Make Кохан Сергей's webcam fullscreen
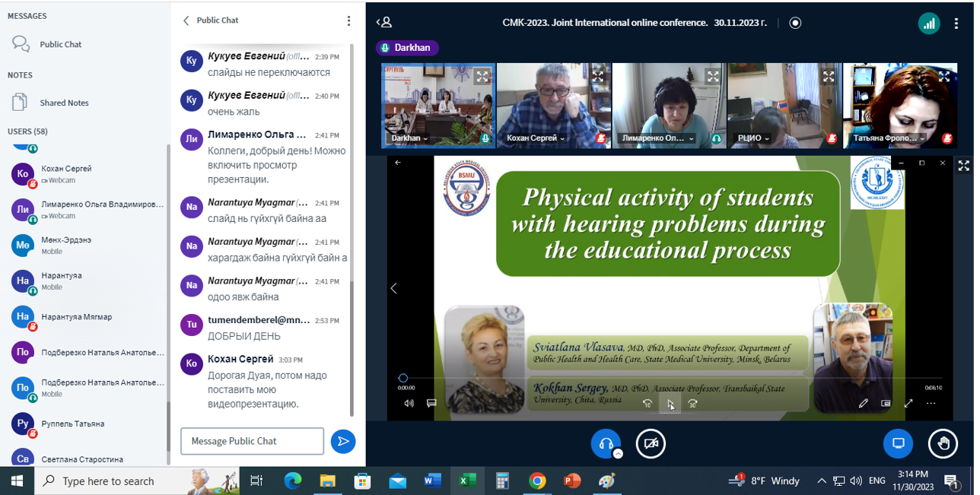The height and width of the screenshot is (495, 980). (598, 76)
